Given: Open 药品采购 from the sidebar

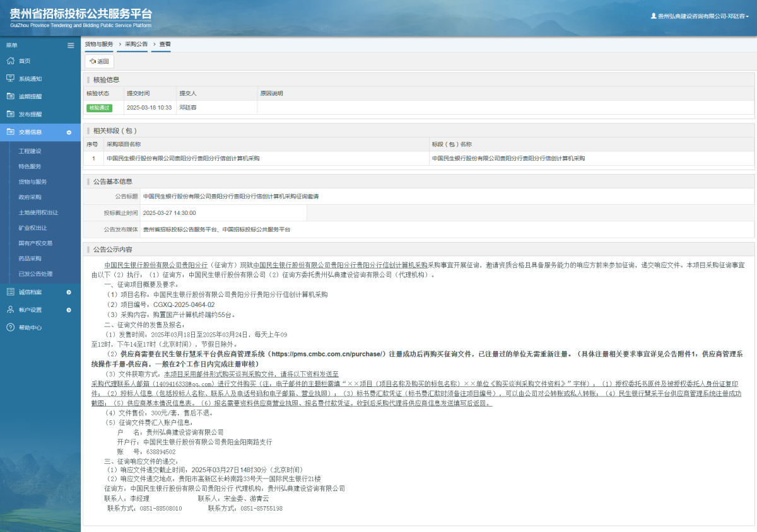Looking at the screenshot, I should [32, 258].
